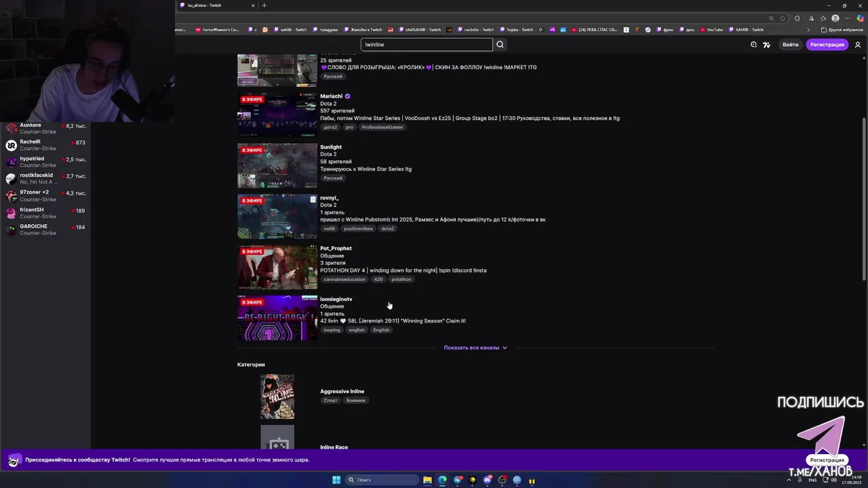Open Pot_Prophet channel link
The width and height of the screenshot is (868, 488).
336,249
